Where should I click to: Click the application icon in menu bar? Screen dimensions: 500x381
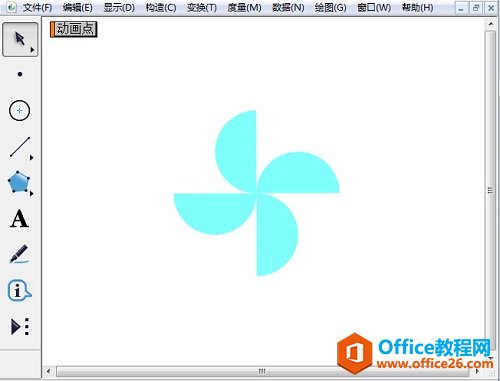point(11,7)
